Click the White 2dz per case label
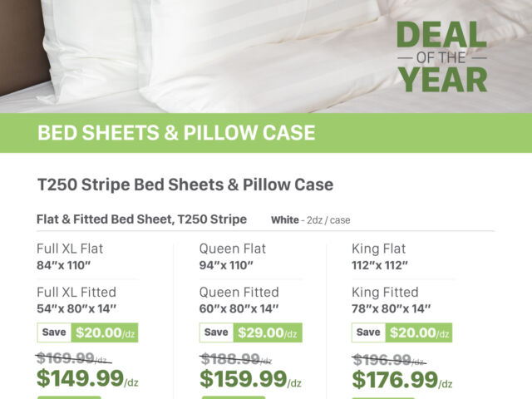This screenshot has height=399, width=532. tap(310, 220)
